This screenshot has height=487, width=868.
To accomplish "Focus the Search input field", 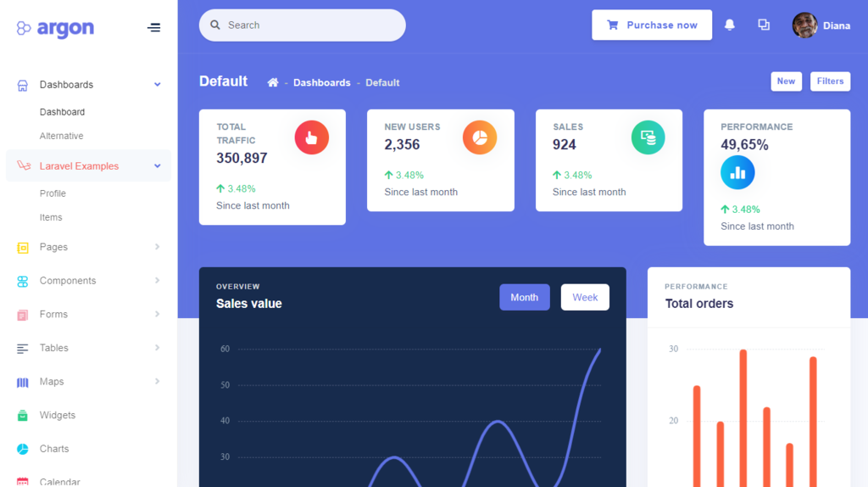I will [303, 25].
